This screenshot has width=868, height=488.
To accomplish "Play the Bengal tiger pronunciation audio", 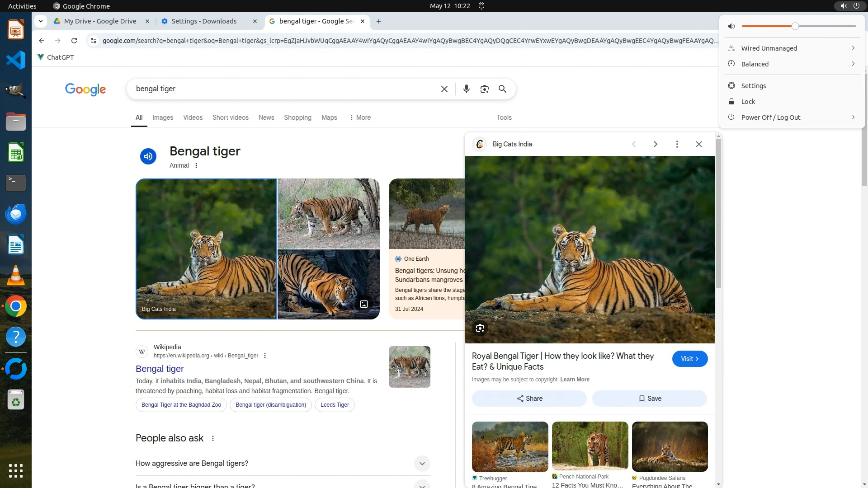I will pyautogui.click(x=148, y=156).
